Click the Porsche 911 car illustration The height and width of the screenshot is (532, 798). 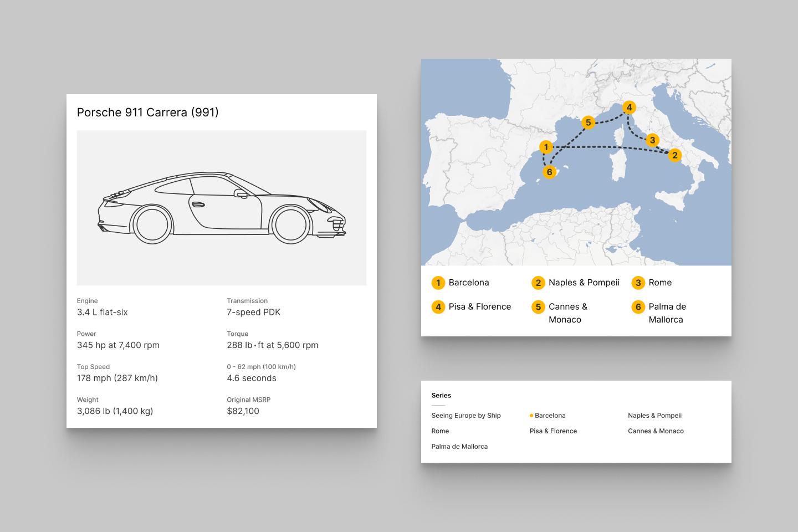click(x=222, y=208)
